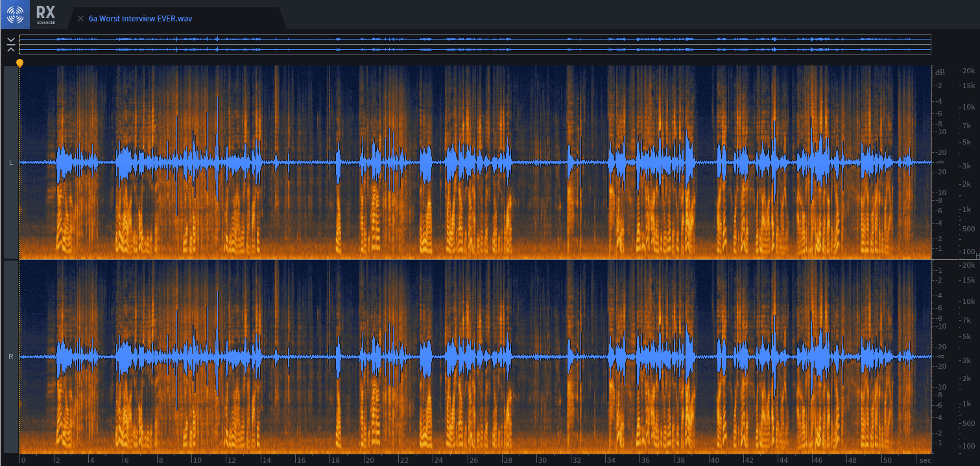Click the 6 second mark on time ruler

click(x=127, y=460)
